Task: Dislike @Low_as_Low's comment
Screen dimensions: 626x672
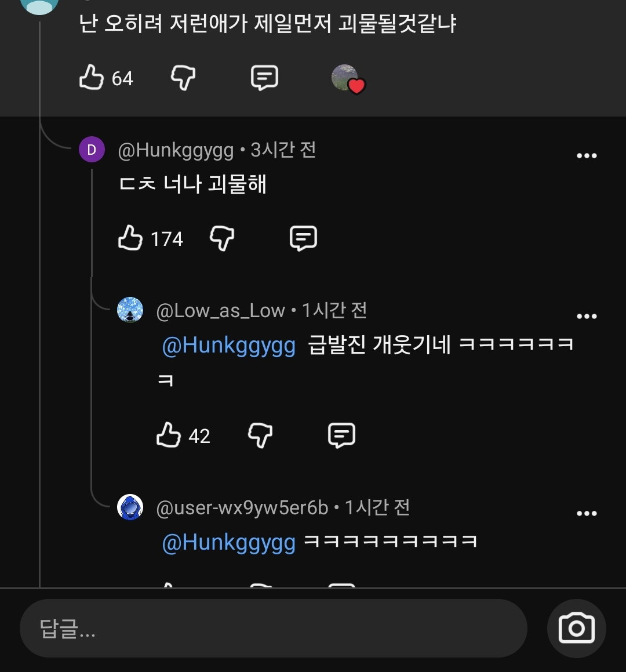Action: (x=260, y=435)
